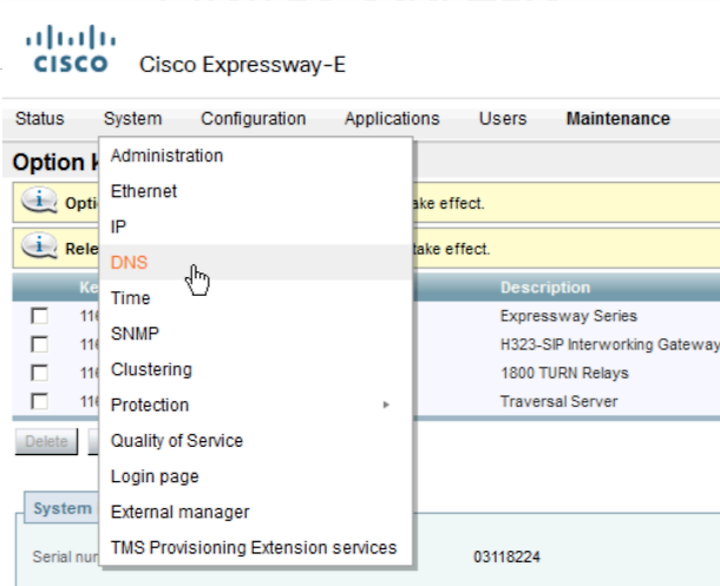Viewport: 720px width, 586px height.
Task: Choose Time from the System menu
Action: pyautogui.click(x=256, y=298)
